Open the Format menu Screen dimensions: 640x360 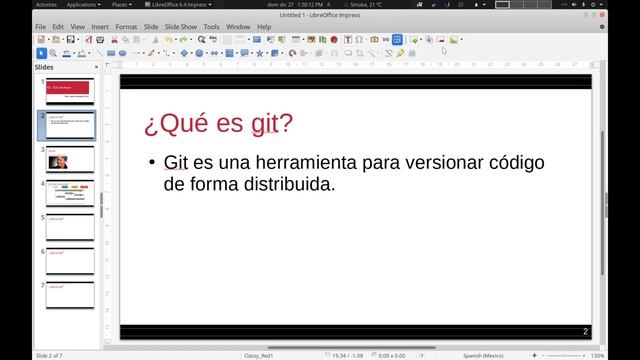point(126,27)
